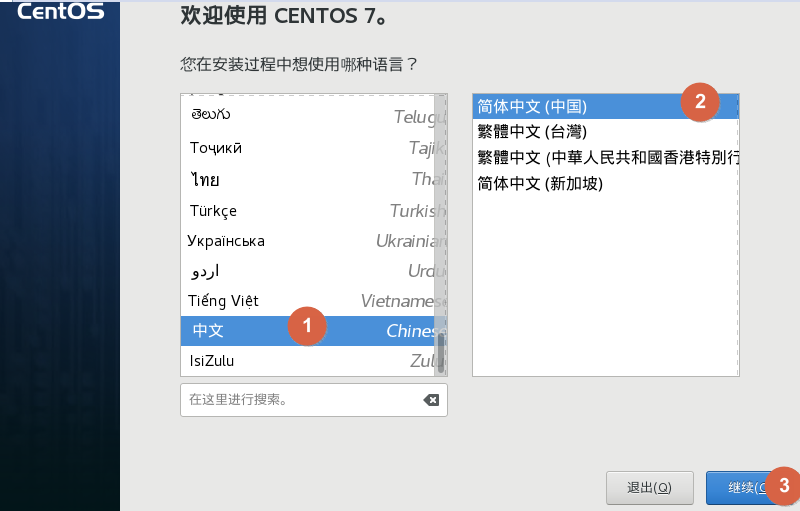800x511 pixels.
Task: Click the search box for languages
Action: pos(300,400)
